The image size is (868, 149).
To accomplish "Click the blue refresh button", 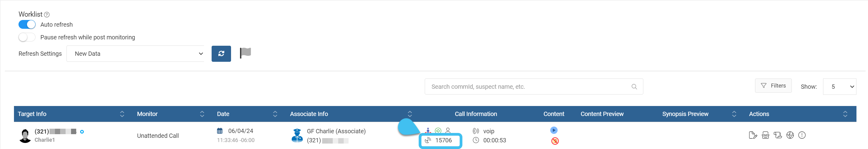I will [221, 54].
